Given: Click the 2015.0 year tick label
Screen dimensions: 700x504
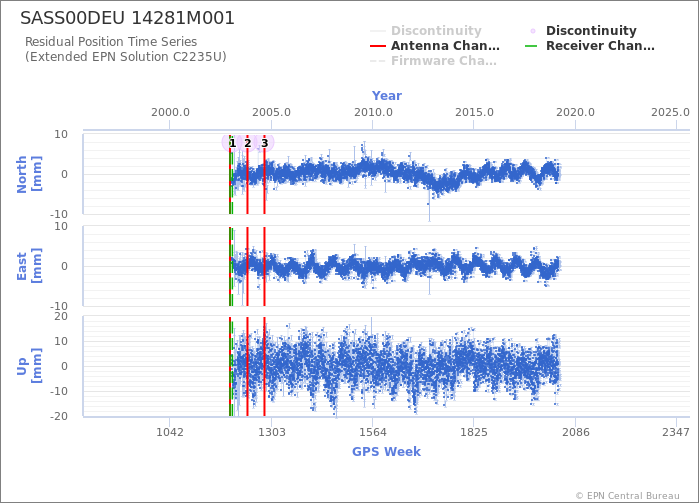Looking at the screenshot, I should tap(474, 112).
